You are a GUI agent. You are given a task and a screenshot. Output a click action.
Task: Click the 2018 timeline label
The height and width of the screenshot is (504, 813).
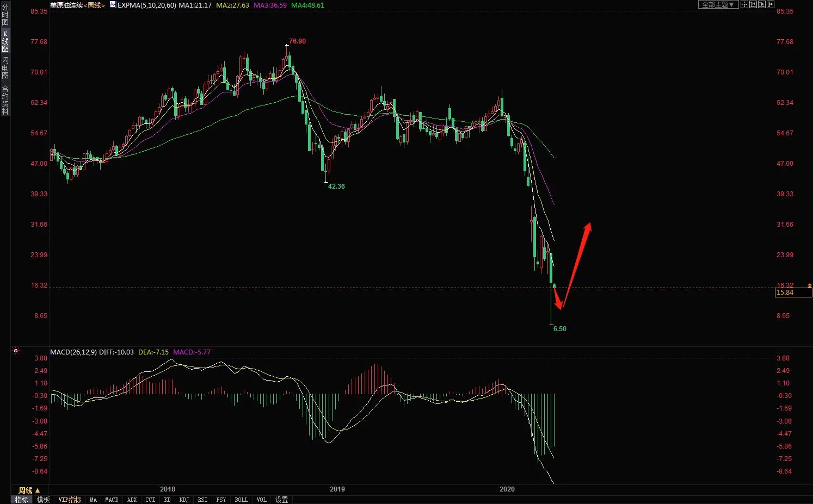[168, 489]
